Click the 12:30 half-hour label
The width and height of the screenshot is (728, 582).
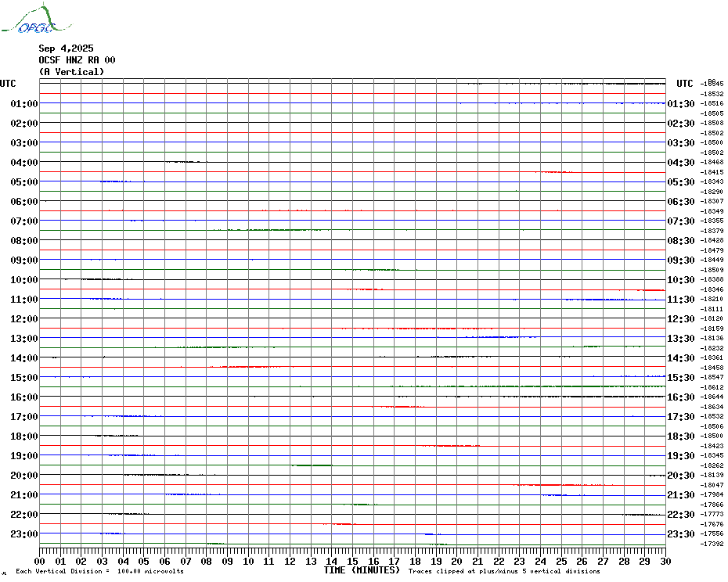point(681,319)
